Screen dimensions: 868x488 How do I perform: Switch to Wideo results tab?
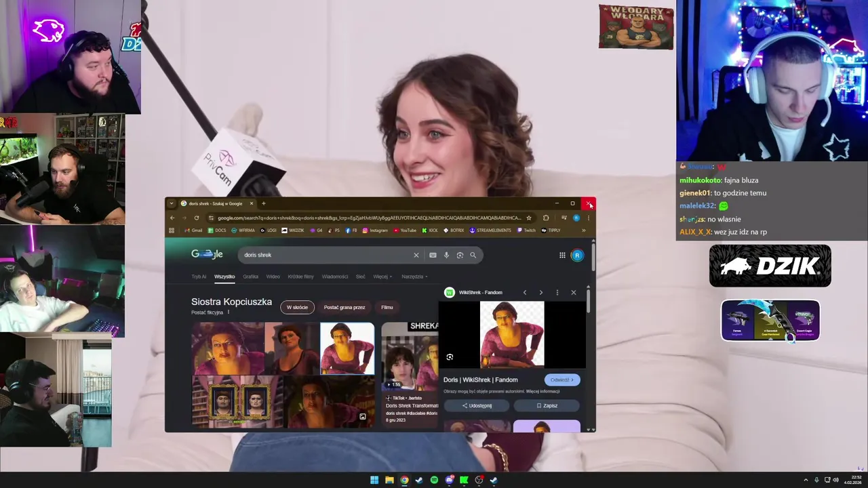coord(273,277)
